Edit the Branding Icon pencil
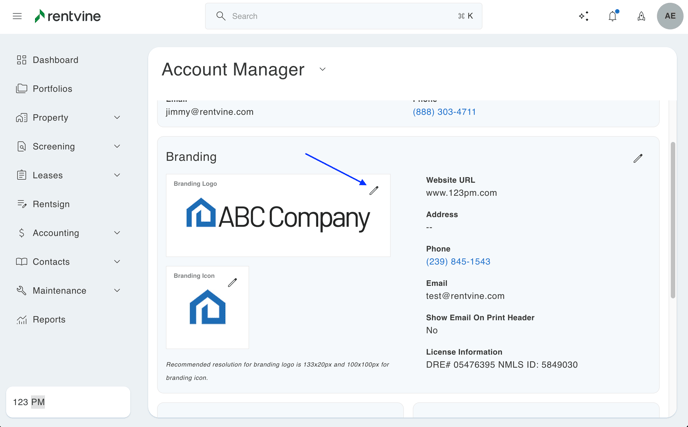Screen dimensions: 688x427 coord(232,283)
